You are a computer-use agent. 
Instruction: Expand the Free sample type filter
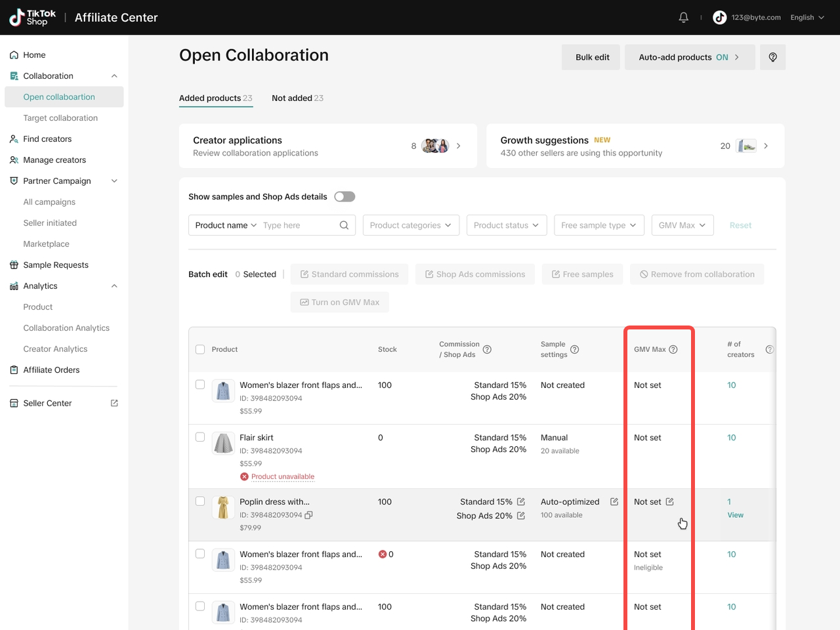(x=598, y=225)
